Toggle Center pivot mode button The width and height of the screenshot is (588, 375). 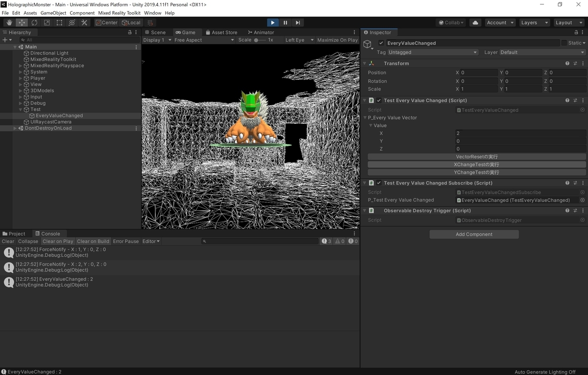click(x=106, y=23)
